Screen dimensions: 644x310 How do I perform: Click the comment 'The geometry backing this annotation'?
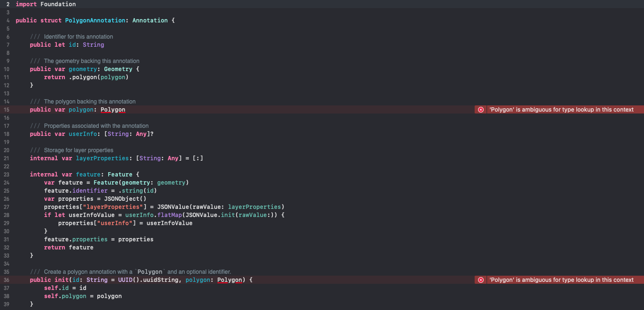[x=92, y=61]
